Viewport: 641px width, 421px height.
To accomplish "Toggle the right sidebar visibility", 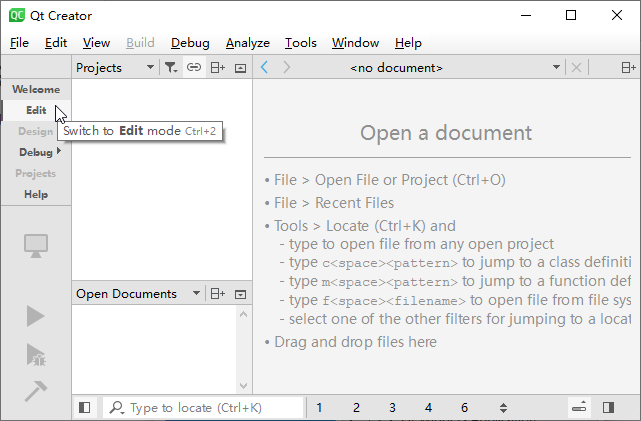I will click(608, 408).
